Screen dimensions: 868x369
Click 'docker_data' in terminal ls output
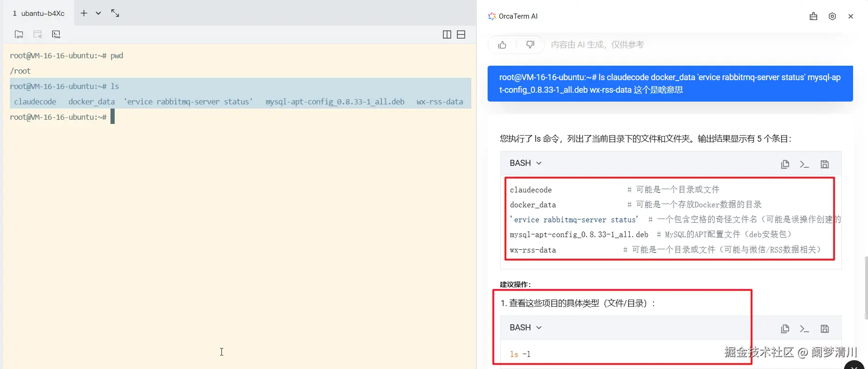91,102
